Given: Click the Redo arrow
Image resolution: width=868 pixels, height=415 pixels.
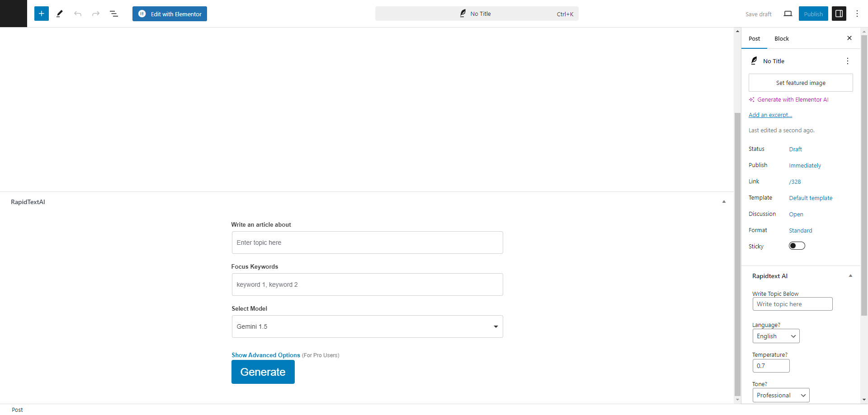Looking at the screenshot, I should [96, 14].
